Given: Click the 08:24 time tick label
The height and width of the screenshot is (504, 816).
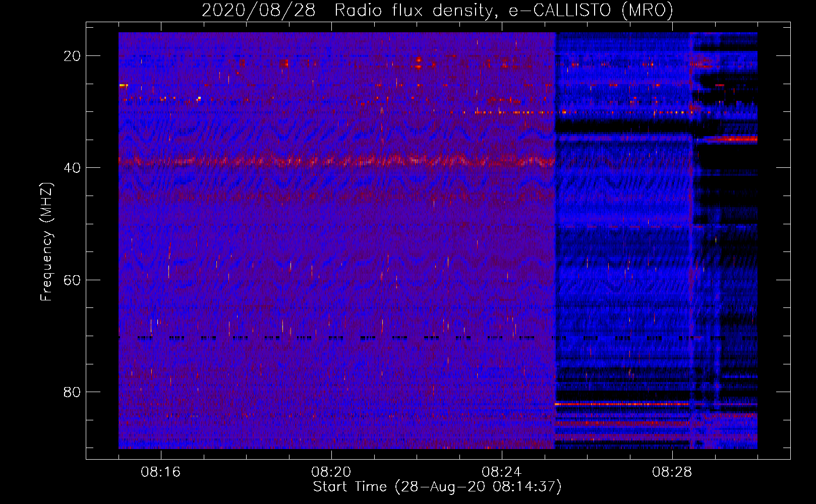Looking at the screenshot, I should tap(501, 472).
